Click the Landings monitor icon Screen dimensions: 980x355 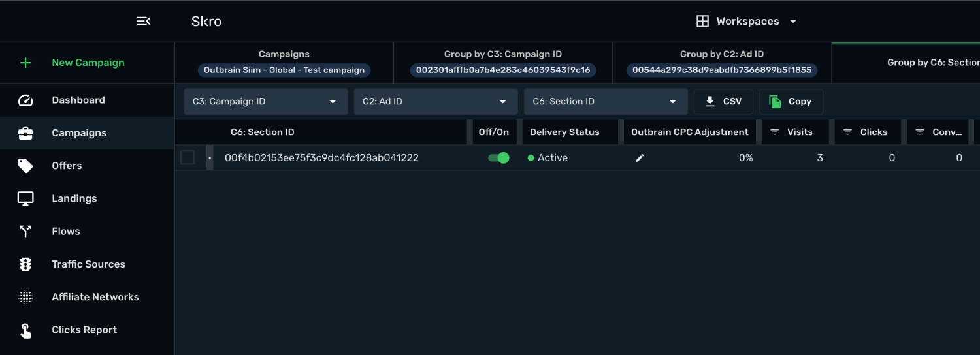pyautogui.click(x=25, y=198)
